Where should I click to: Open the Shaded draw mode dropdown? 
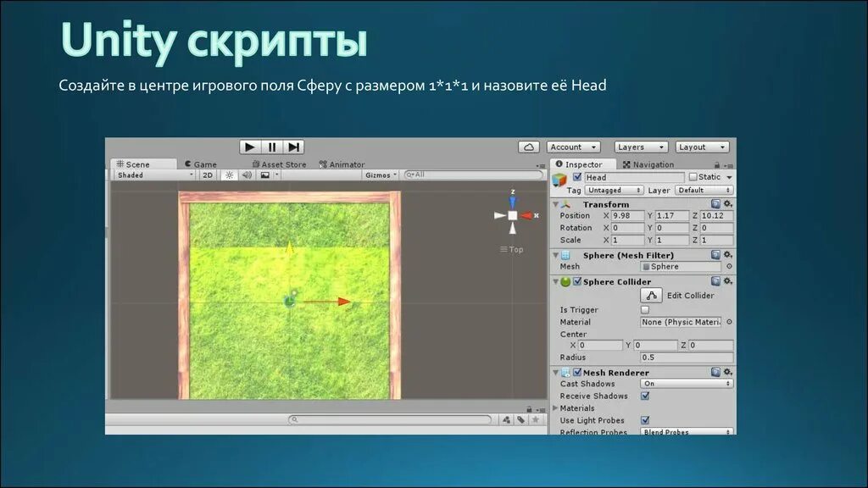pyautogui.click(x=154, y=175)
